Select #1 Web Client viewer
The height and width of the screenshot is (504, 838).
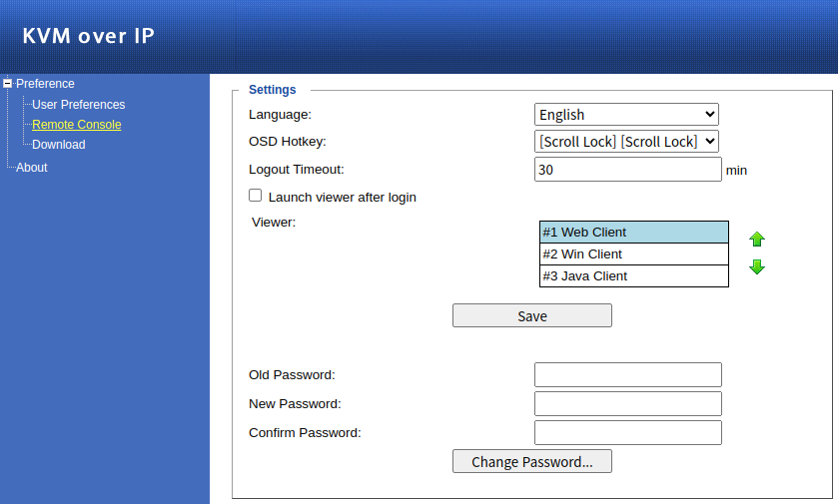coord(634,233)
